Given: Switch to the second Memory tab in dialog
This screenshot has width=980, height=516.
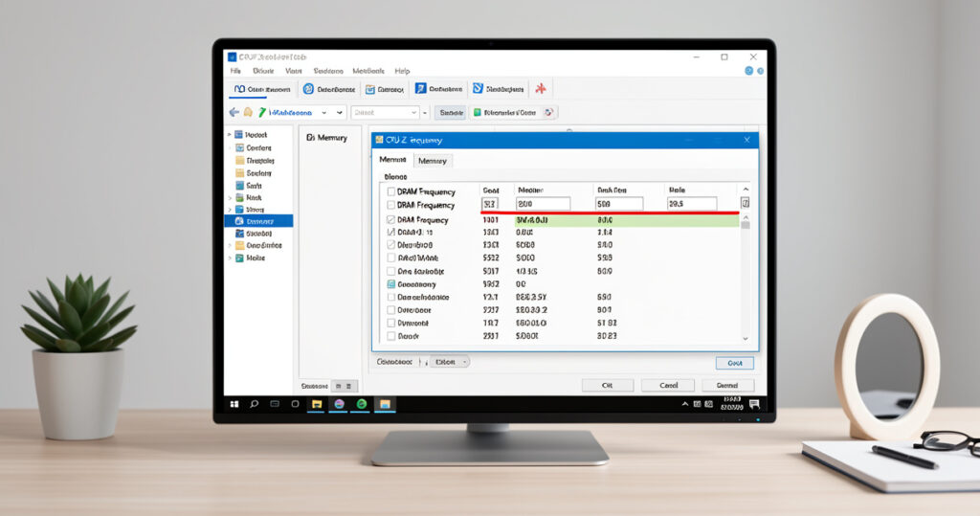Looking at the screenshot, I should point(433,161).
